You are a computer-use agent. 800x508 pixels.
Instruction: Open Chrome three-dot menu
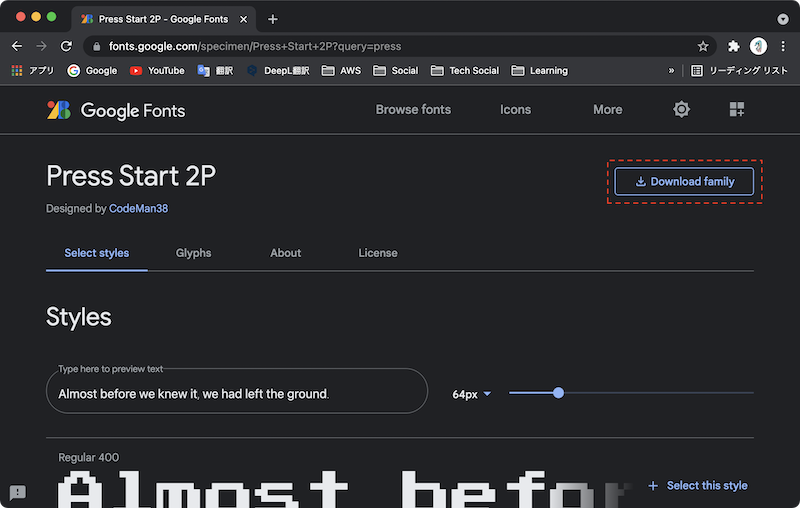783,46
